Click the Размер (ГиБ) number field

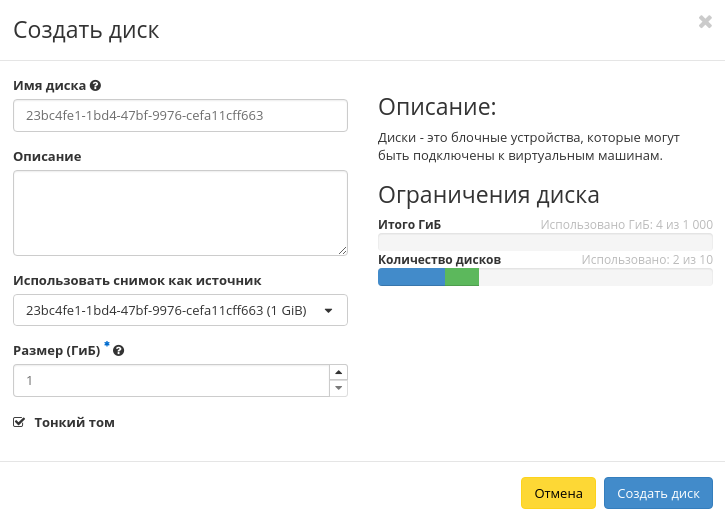[x=170, y=380]
